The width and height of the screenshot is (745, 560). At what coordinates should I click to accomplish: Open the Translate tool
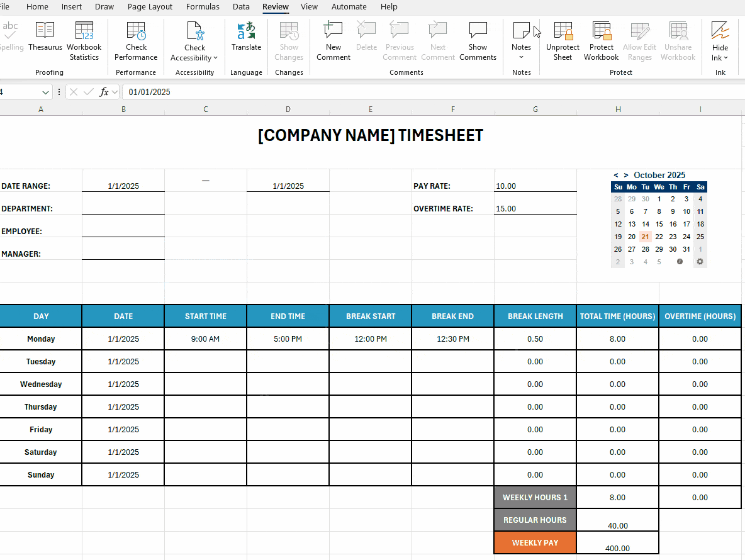coord(246,40)
